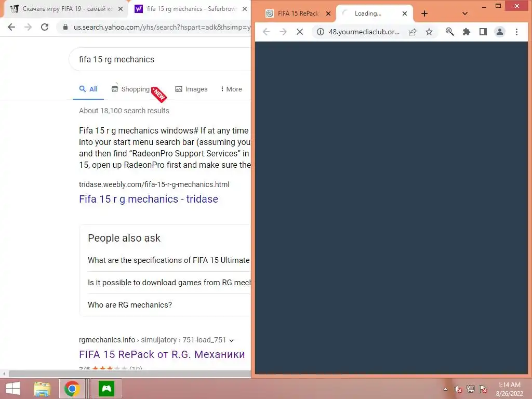Viewport: 532px width, 399px height.
Task: Close the FIFA 15 RePack tab
Action: click(328, 14)
